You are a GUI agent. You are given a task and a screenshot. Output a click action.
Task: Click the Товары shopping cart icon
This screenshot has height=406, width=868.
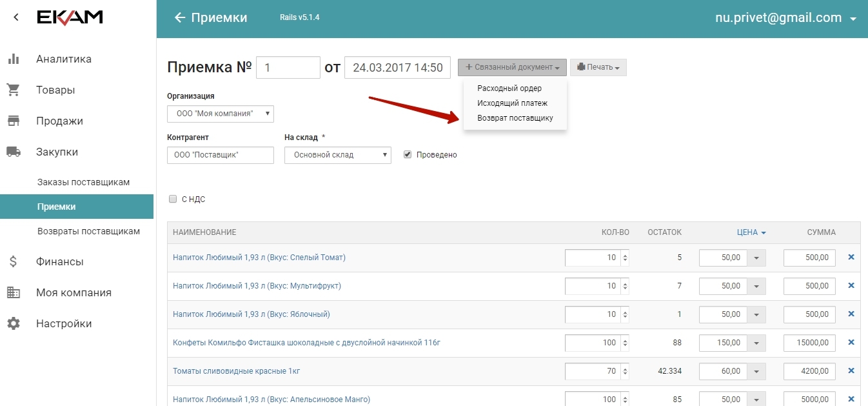pyautogui.click(x=13, y=90)
